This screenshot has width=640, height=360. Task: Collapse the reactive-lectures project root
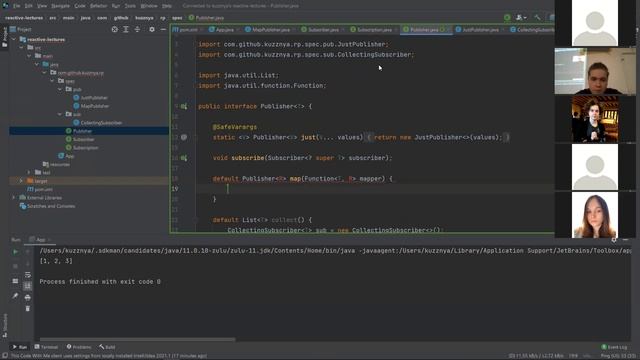(13, 40)
